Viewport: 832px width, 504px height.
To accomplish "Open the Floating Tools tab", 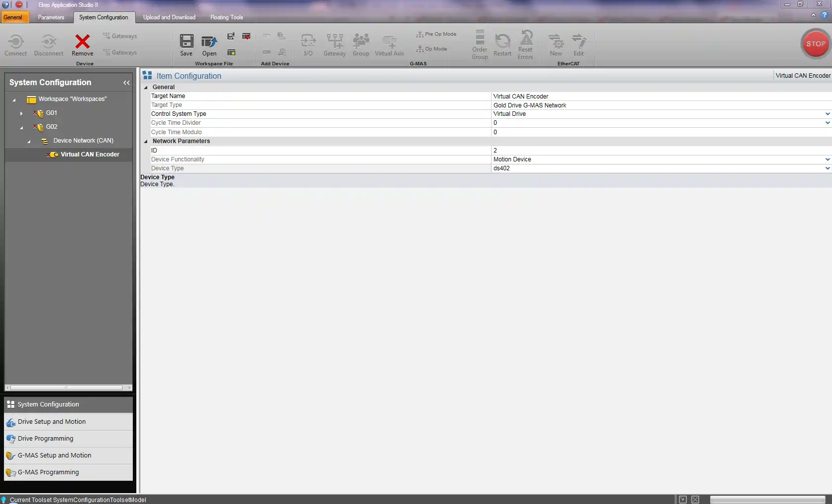I will coord(226,17).
